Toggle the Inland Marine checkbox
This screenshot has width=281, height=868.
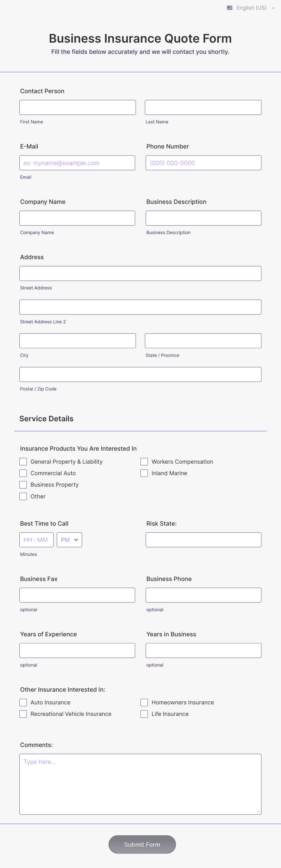point(144,473)
